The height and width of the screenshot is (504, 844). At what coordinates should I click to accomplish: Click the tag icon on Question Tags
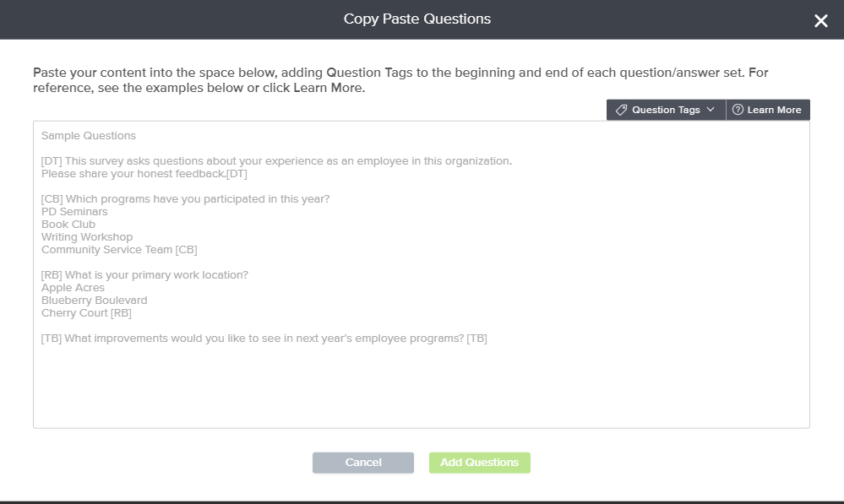621,110
